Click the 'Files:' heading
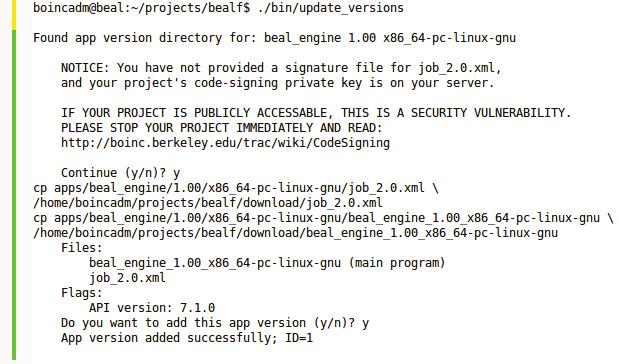 82,248
